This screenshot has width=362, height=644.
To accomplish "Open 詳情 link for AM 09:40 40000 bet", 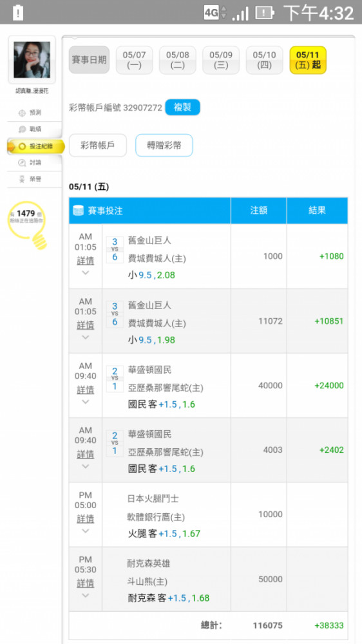I will 86,390.
